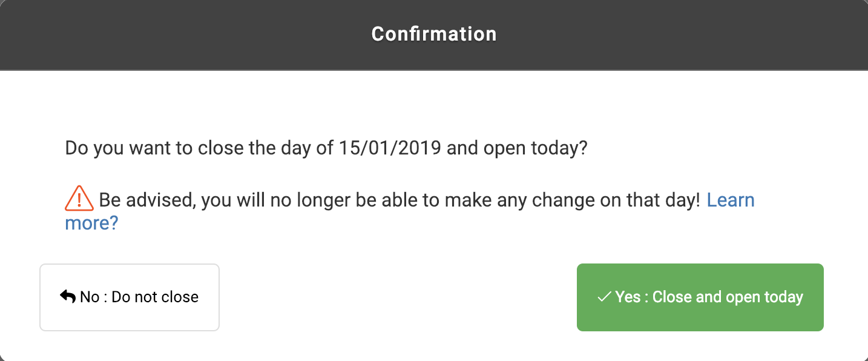Click 'Do not close' label text
The width and height of the screenshot is (868, 361).
point(155,297)
